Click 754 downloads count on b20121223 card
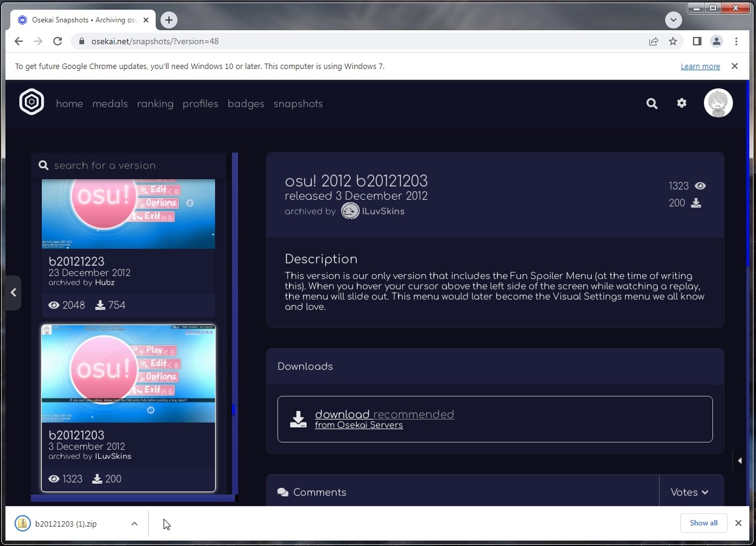756x546 pixels. [x=116, y=305]
